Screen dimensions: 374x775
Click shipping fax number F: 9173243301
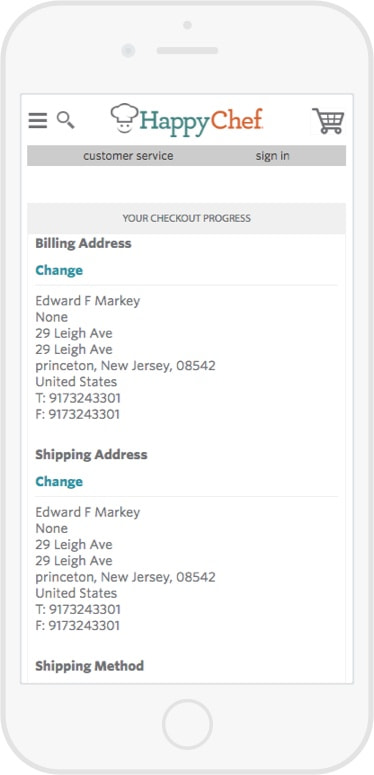coord(78,626)
